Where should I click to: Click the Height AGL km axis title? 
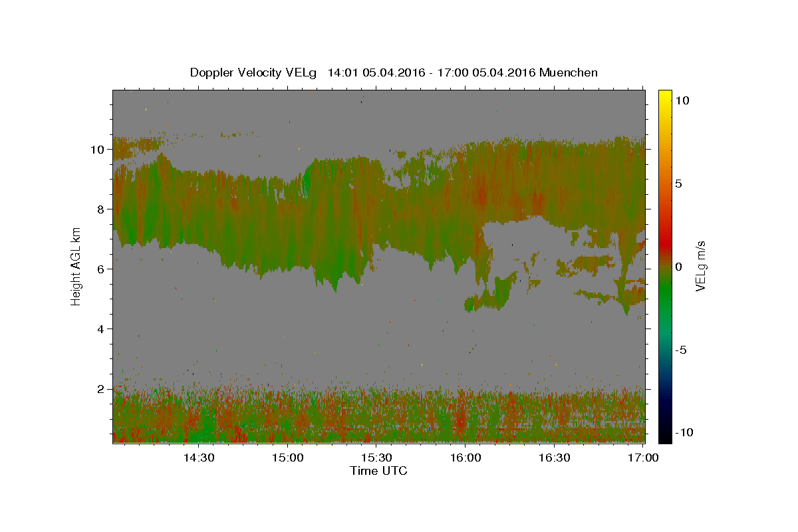[x=76, y=265]
